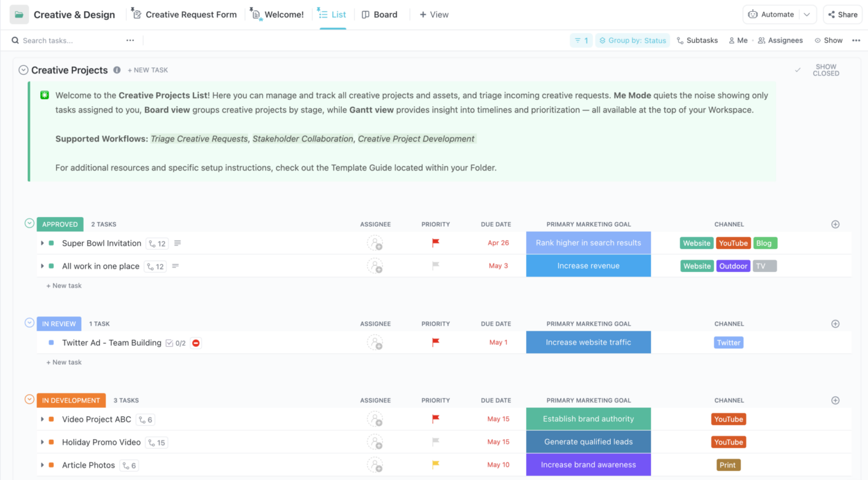Open the info icon next to Creative Projects
This screenshot has width=868, height=480.
click(117, 70)
